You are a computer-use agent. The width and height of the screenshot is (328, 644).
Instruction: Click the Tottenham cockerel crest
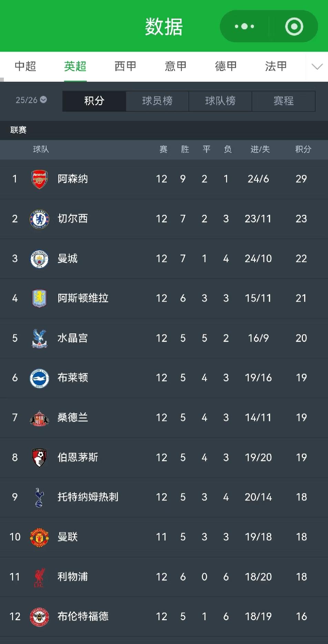(39, 497)
